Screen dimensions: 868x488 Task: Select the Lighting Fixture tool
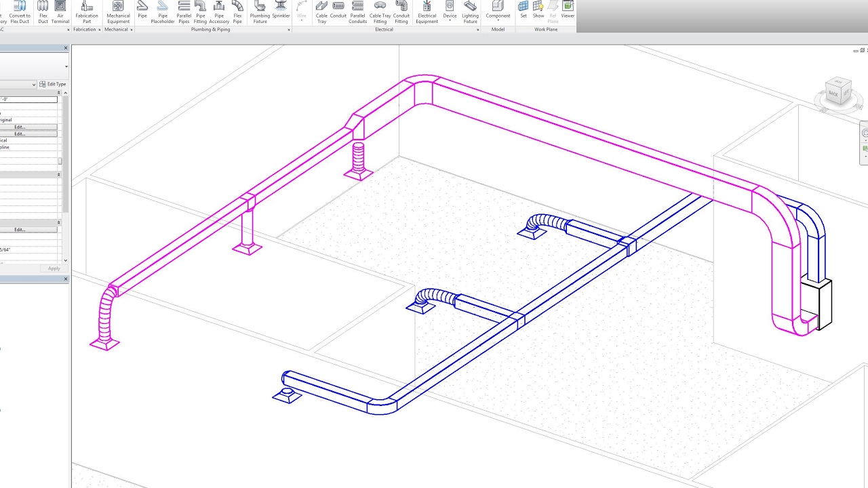click(470, 12)
